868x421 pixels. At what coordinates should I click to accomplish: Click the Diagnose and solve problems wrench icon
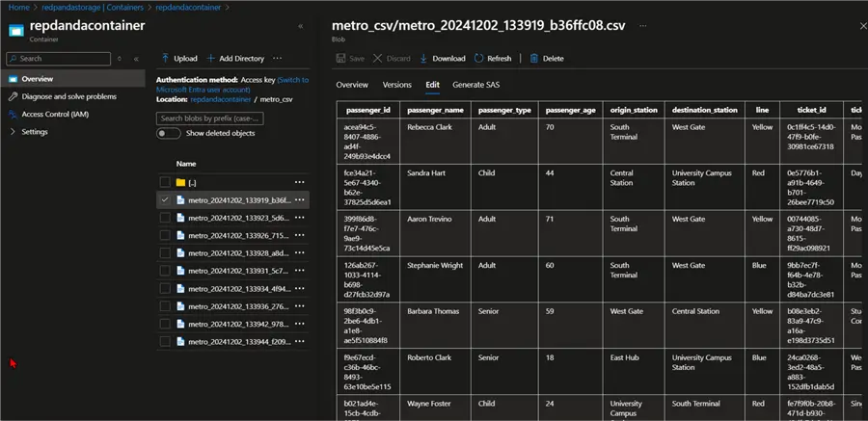pos(13,96)
